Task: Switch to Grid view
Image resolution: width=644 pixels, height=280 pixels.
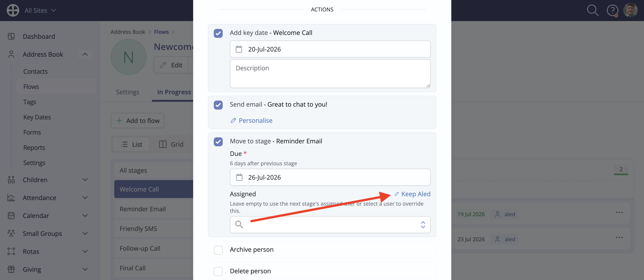Action: point(171,144)
